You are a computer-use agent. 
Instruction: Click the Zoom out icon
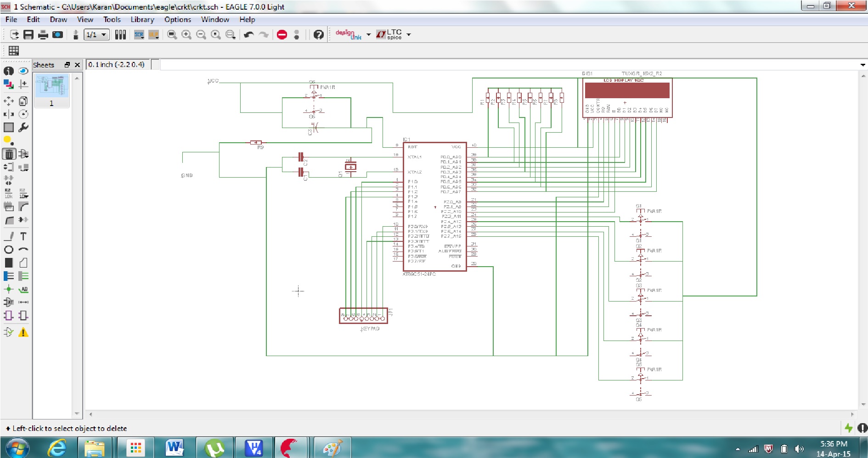click(x=201, y=35)
